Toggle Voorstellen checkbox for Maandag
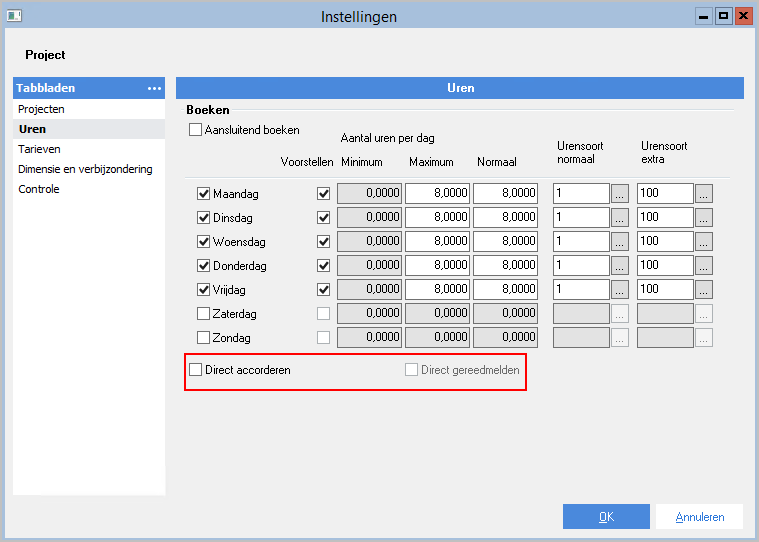This screenshot has width=759, height=542. (x=323, y=194)
